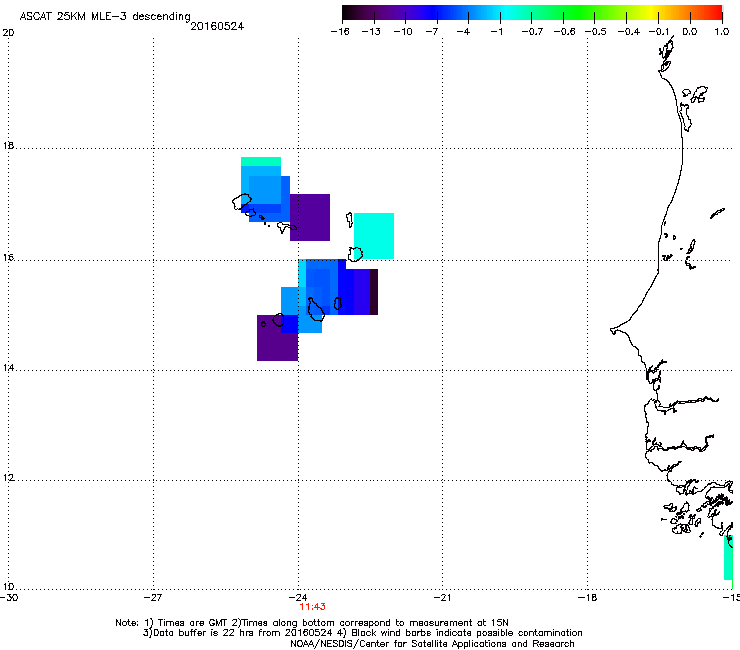
Task: Click the red 11:43 time label
Action: point(312,607)
